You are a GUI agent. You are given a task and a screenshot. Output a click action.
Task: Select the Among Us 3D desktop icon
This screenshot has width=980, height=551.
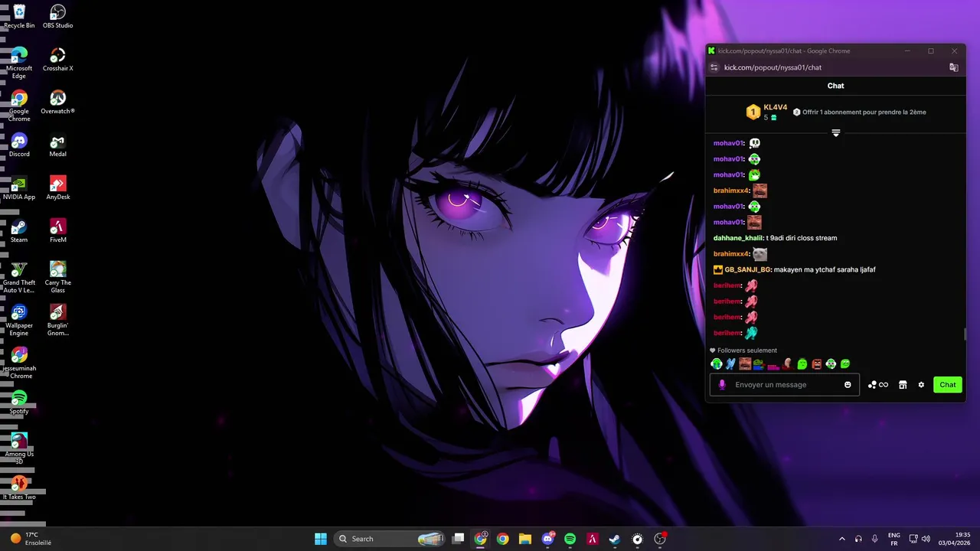(19, 448)
